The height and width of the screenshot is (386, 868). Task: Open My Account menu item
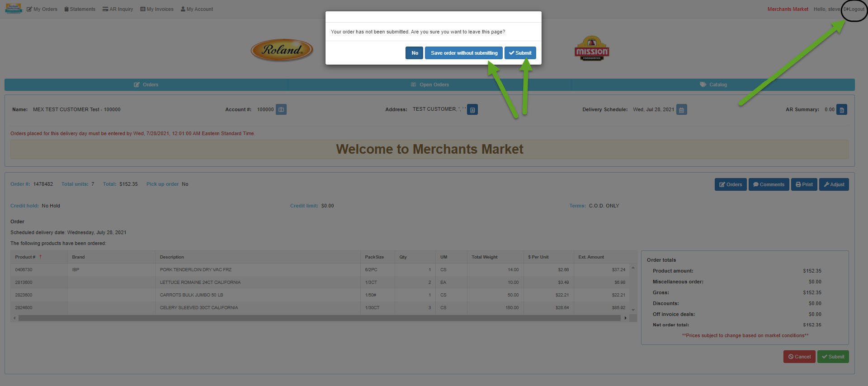pyautogui.click(x=197, y=9)
